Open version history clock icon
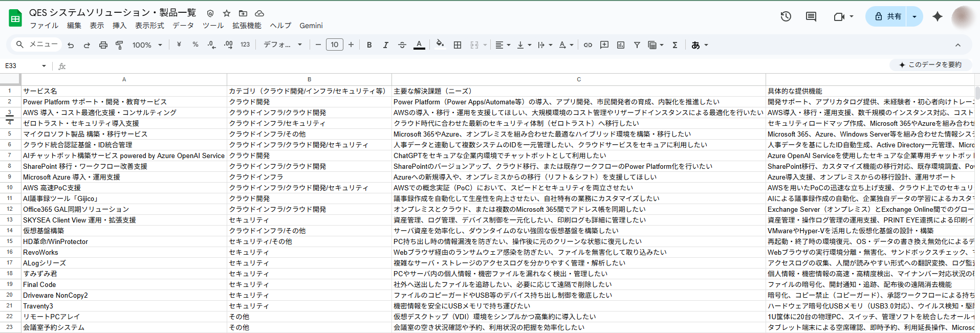The width and height of the screenshot is (980, 333). [x=786, y=16]
